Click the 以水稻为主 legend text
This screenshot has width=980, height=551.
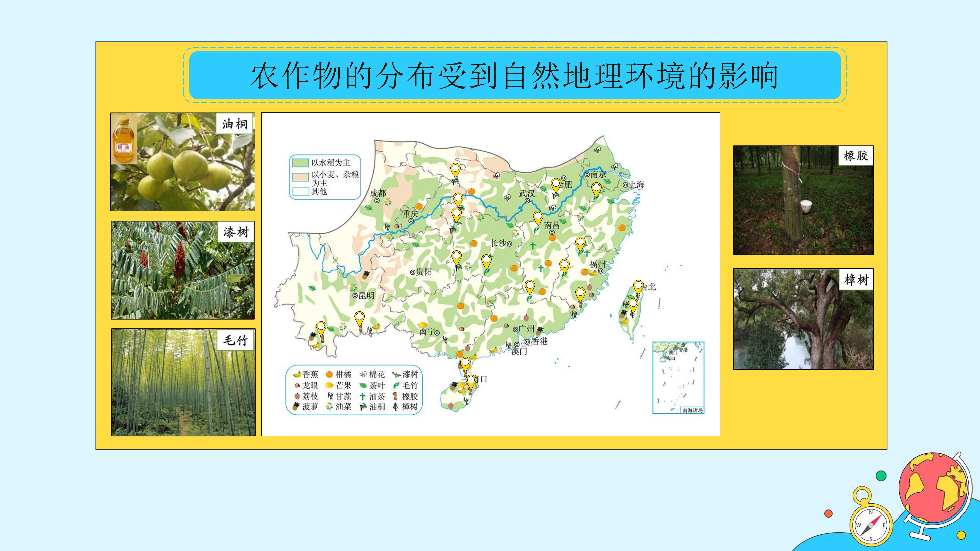click(331, 163)
